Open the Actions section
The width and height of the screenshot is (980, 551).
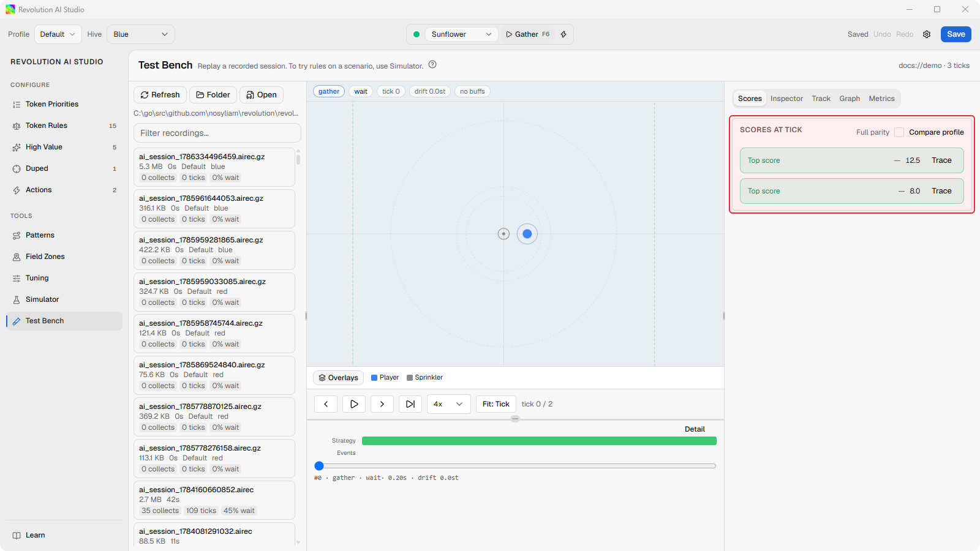pyautogui.click(x=64, y=190)
